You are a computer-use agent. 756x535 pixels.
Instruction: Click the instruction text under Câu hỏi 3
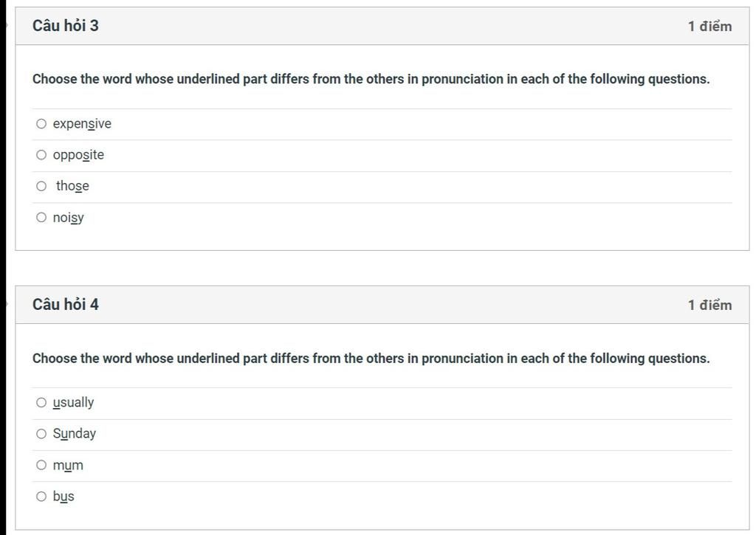(x=371, y=79)
